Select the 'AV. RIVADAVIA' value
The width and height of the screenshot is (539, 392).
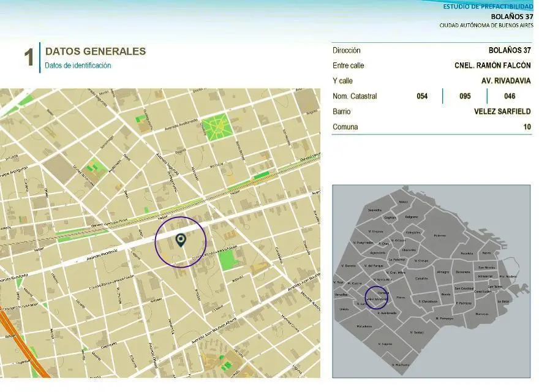click(506, 81)
